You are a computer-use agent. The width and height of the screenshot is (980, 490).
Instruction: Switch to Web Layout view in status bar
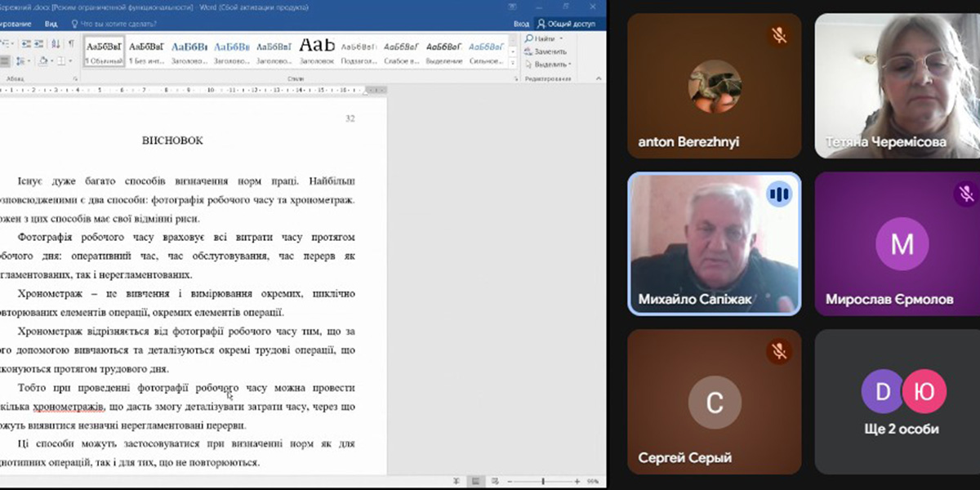[495, 481]
